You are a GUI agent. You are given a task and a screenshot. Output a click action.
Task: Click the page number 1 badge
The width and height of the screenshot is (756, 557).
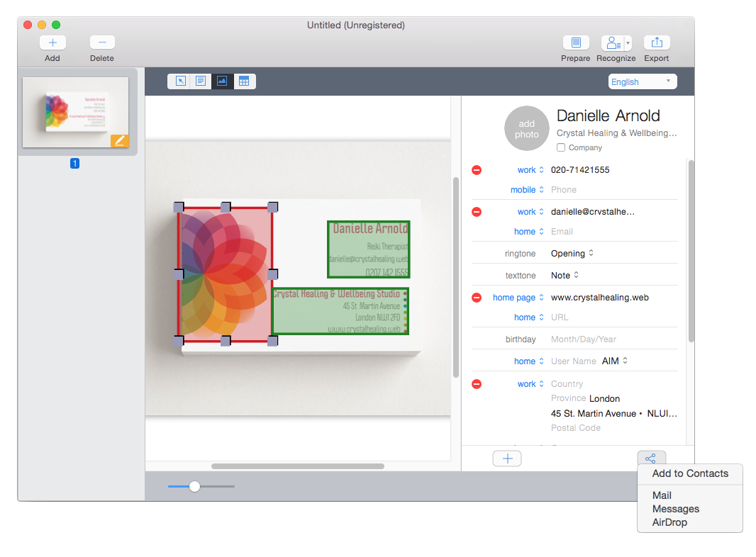(x=74, y=163)
